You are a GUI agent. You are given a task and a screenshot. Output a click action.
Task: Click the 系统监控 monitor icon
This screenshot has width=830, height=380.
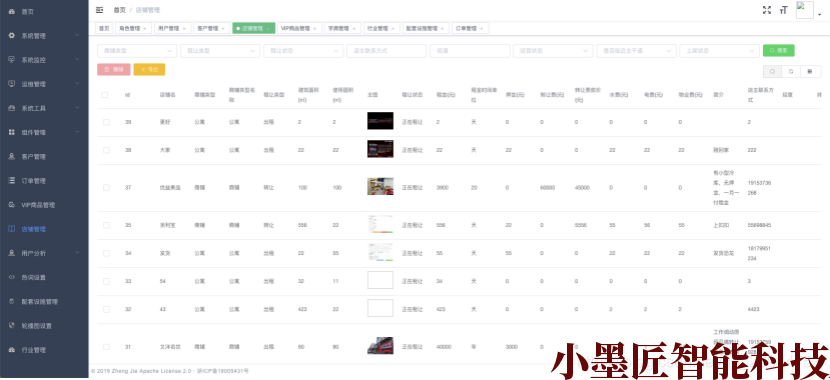[12, 60]
